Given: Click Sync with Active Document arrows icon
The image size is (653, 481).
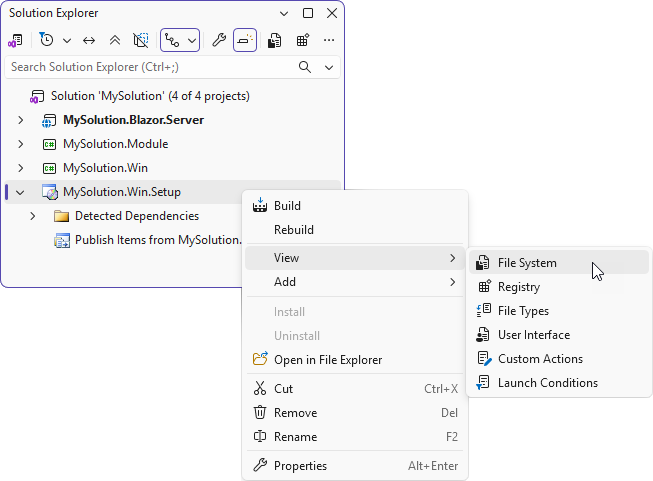Looking at the screenshot, I should point(89,40).
